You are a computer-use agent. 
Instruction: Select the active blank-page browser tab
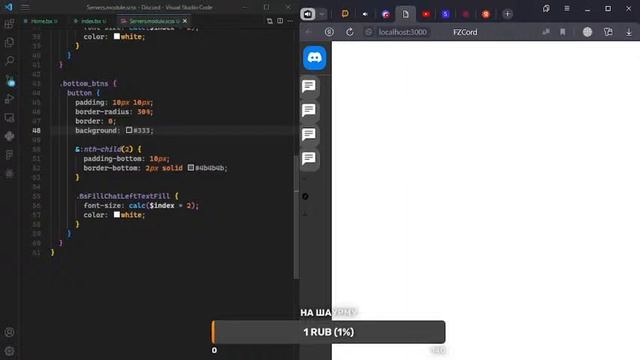(x=405, y=14)
